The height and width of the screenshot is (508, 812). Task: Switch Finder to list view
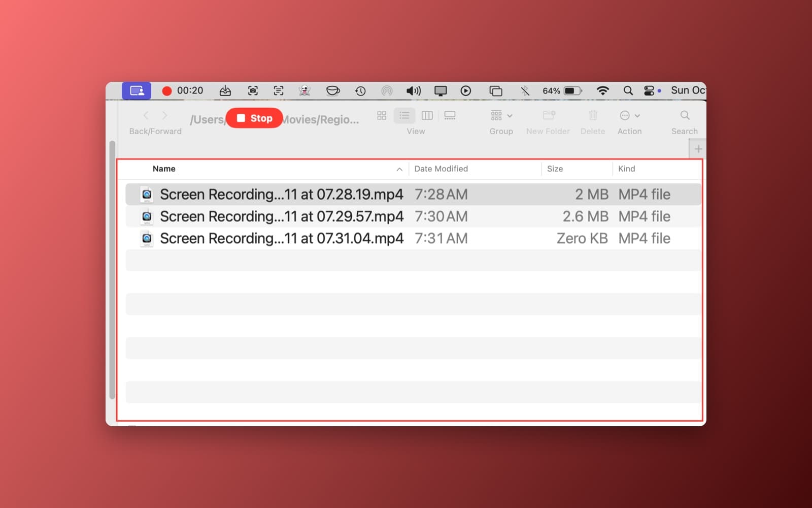click(x=404, y=115)
